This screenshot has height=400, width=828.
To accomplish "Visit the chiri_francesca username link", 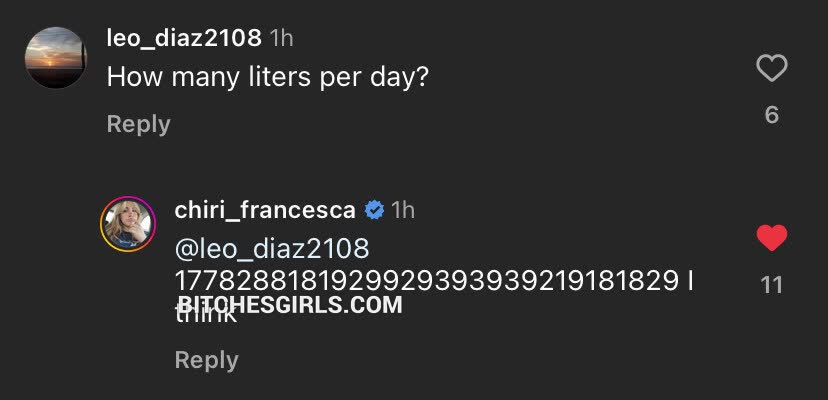I will [x=262, y=210].
